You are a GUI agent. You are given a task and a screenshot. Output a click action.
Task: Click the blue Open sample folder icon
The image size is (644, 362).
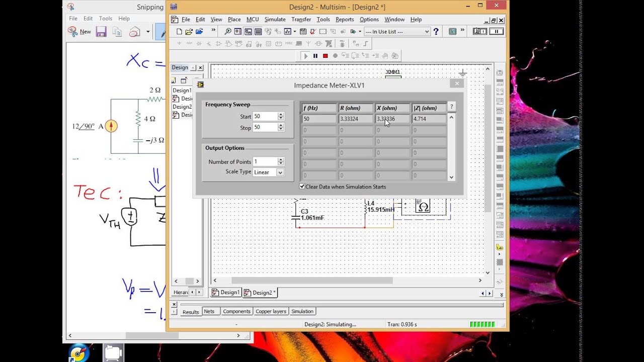click(x=199, y=32)
